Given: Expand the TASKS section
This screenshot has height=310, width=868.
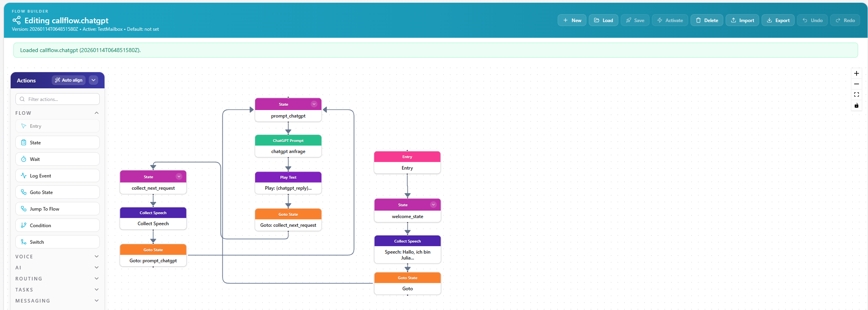Looking at the screenshot, I should pyautogui.click(x=97, y=289).
